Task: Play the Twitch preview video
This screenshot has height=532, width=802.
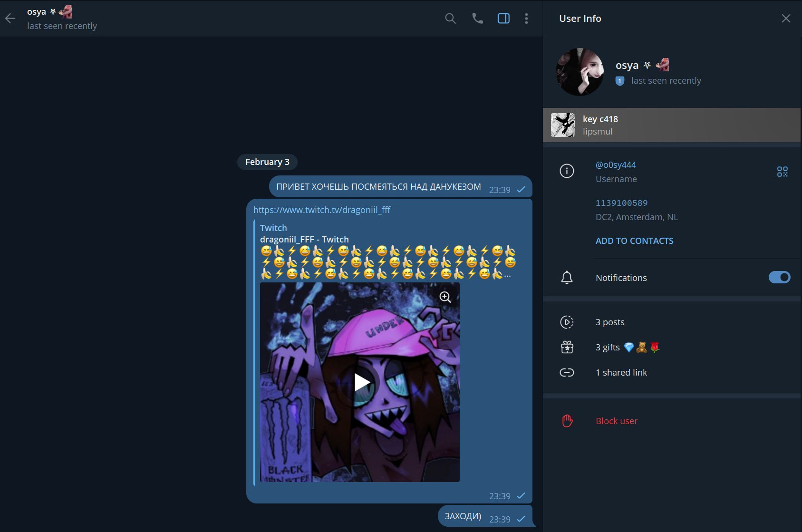Action: [361, 382]
